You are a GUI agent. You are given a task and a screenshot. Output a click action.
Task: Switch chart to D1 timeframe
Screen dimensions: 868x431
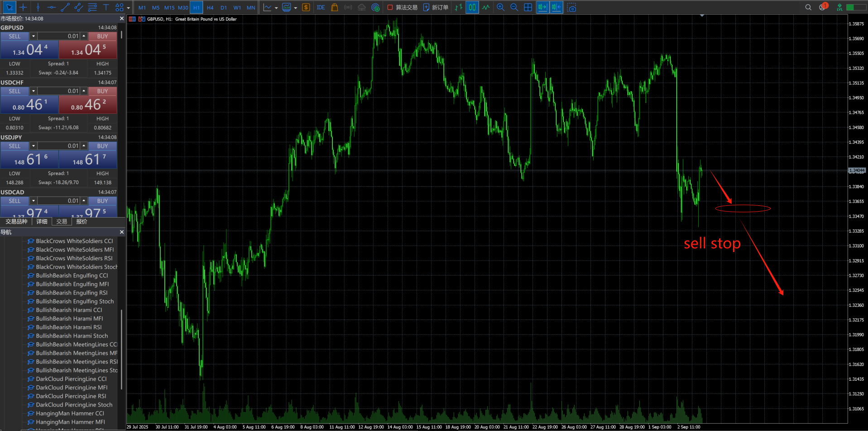pyautogui.click(x=224, y=8)
